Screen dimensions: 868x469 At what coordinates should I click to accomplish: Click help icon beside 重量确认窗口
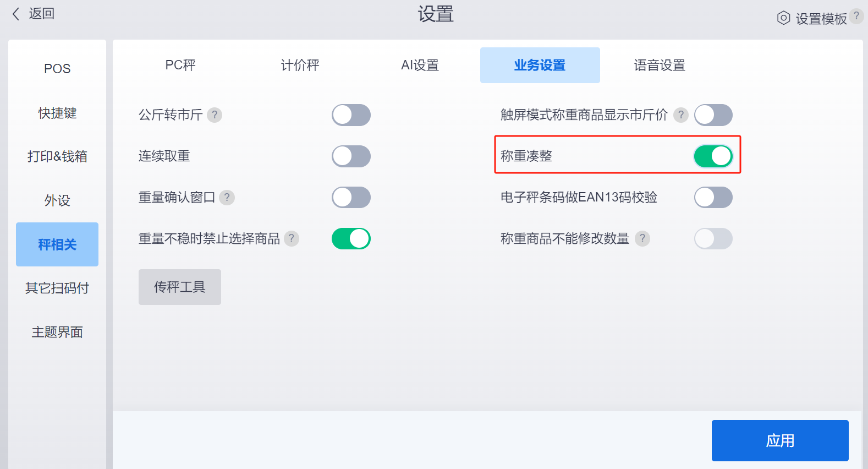tap(227, 198)
